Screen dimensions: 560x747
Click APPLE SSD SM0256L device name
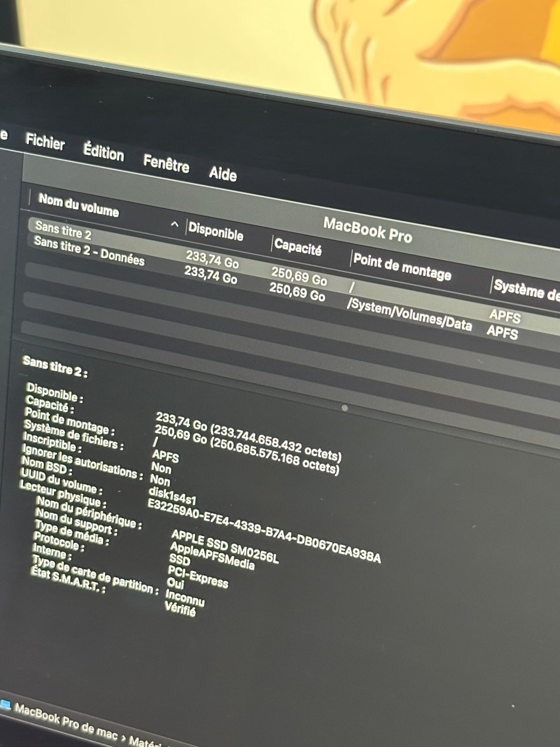pyautogui.click(x=225, y=547)
